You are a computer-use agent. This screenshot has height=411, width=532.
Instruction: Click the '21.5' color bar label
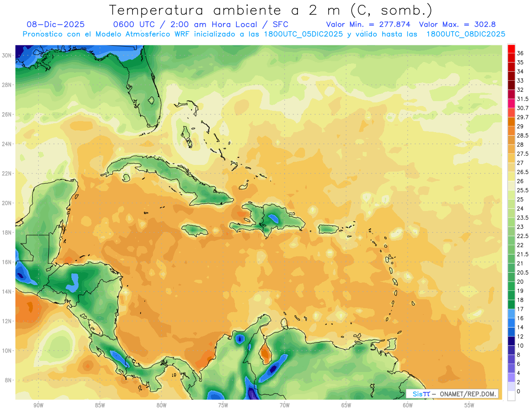pos(523,254)
